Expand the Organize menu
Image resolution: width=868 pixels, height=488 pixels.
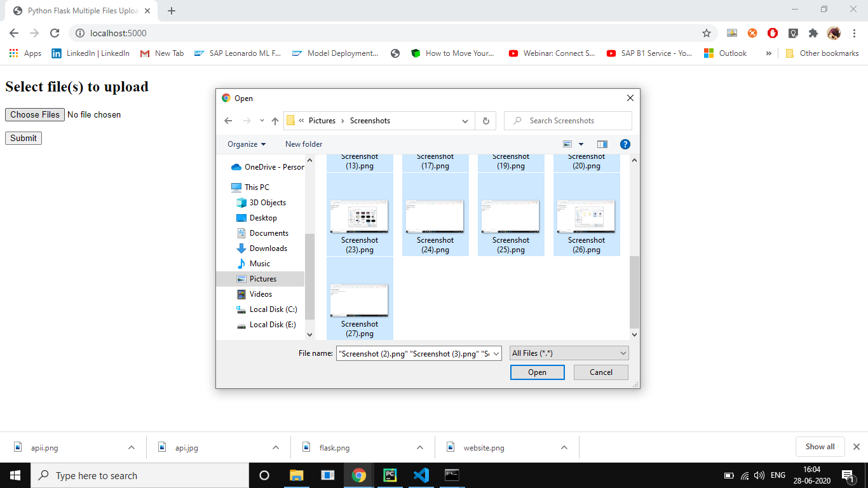247,144
